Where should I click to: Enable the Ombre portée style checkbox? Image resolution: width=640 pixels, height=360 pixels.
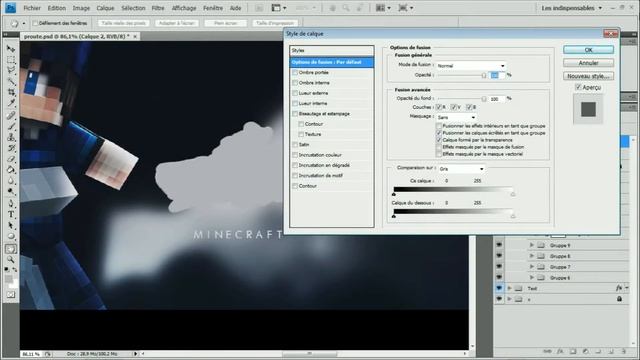click(x=295, y=72)
